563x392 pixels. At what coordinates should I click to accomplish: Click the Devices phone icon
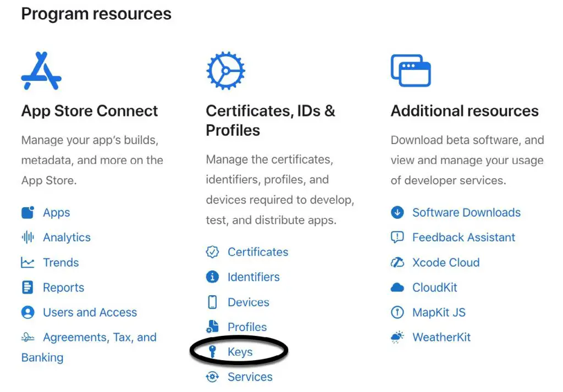click(212, 302)
